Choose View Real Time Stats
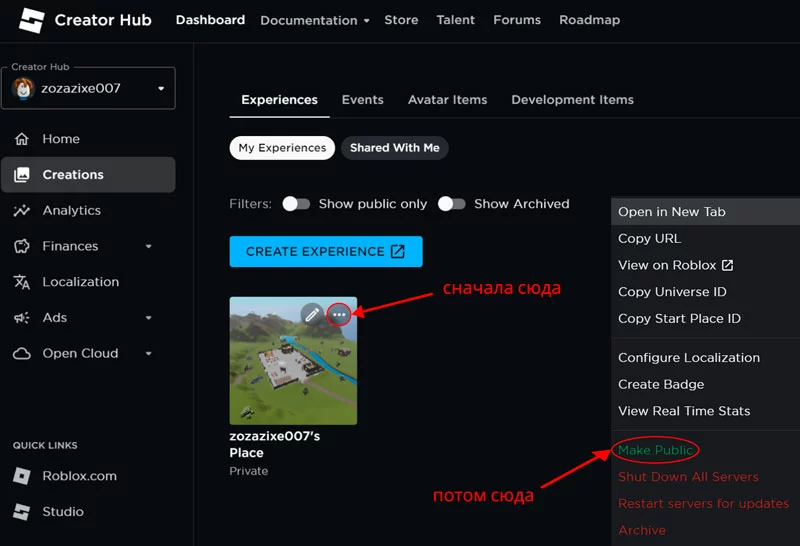Viewport: 800px width, 546px height. (705, 411)
